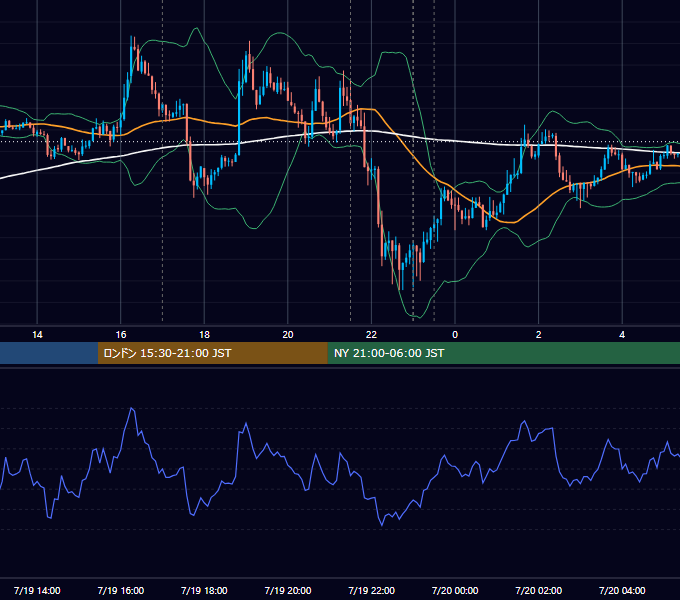680x600 pixels.
Task: Click the 22 hour label on chart axis
Action: pos(372,335)
